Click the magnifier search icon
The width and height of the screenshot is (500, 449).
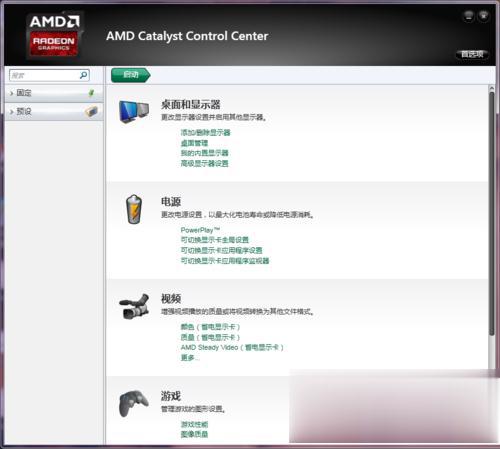(83, 75)
